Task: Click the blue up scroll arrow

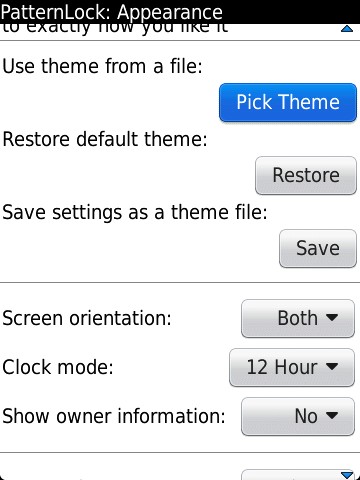Action: point(347,29)
